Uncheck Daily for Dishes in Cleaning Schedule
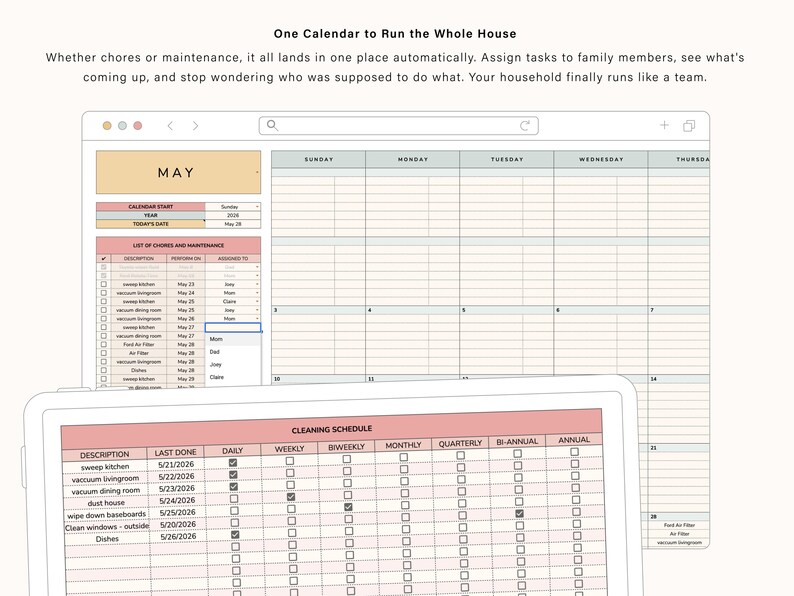 (x=234, y=535)
